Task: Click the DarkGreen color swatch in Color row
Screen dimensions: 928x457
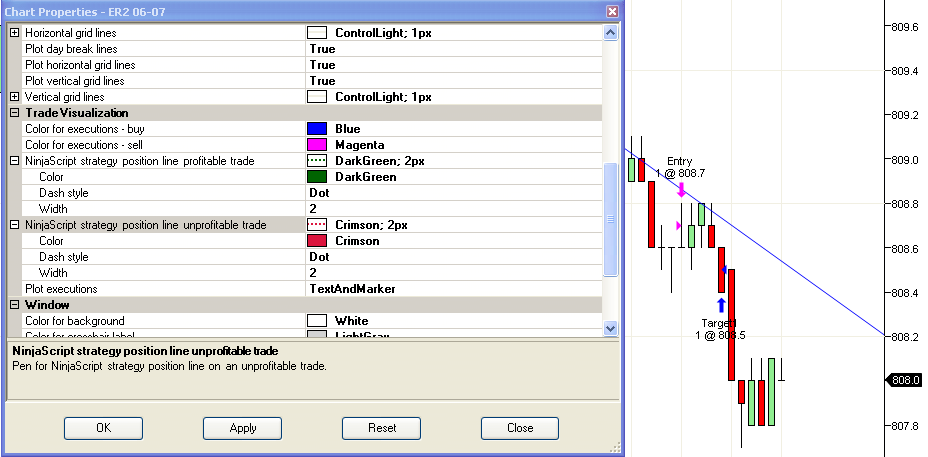Action: pyautogui.click(x=317, y=177)
